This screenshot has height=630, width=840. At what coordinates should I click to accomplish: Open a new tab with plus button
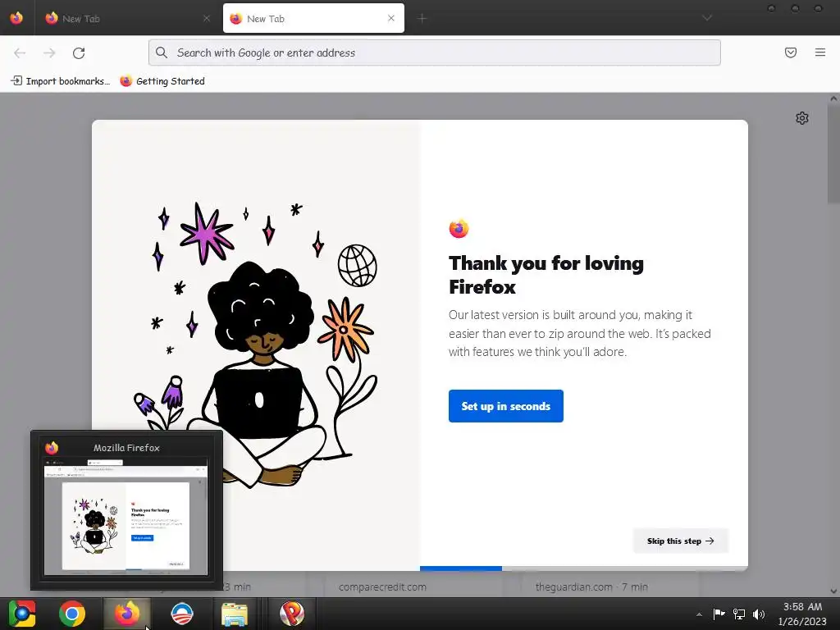coord(422,19)
